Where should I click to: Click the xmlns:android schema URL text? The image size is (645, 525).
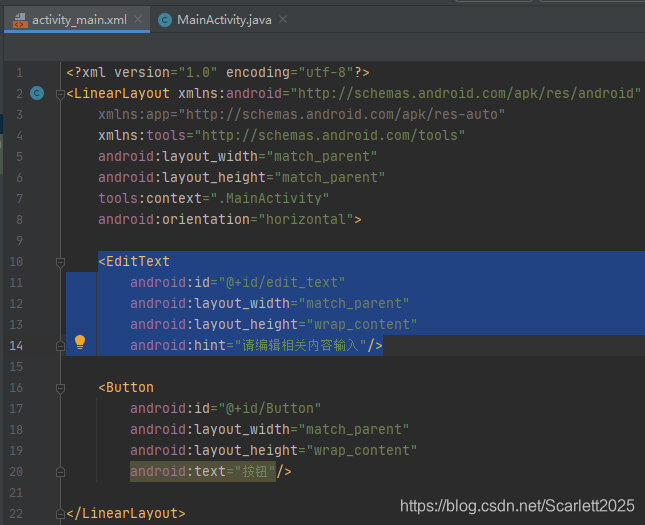pos(465,93)
